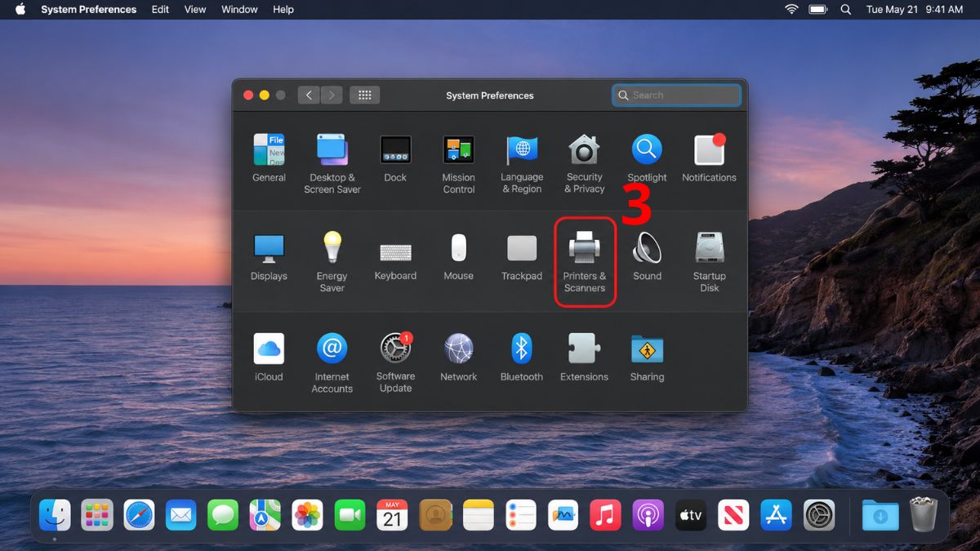
Task: Open the Dock preferences pane
Action: click(395, 158)
